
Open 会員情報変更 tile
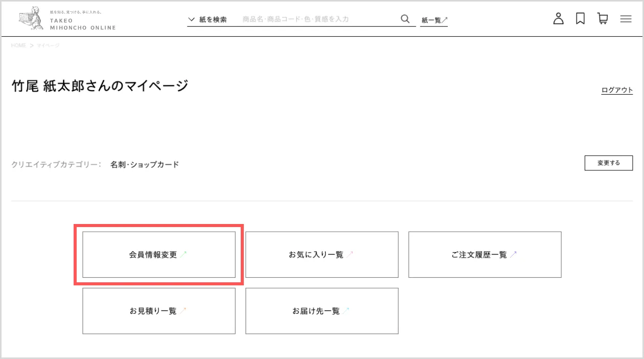[159, 255]
